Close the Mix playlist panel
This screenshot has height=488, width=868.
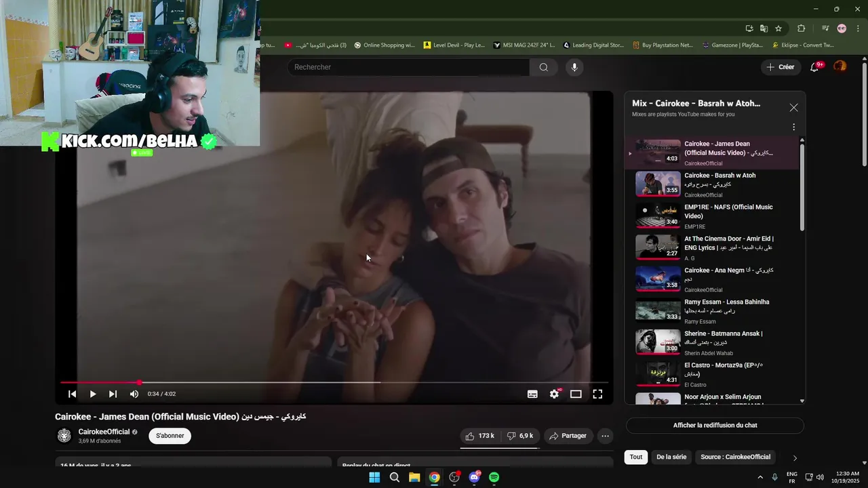point(793,108)
